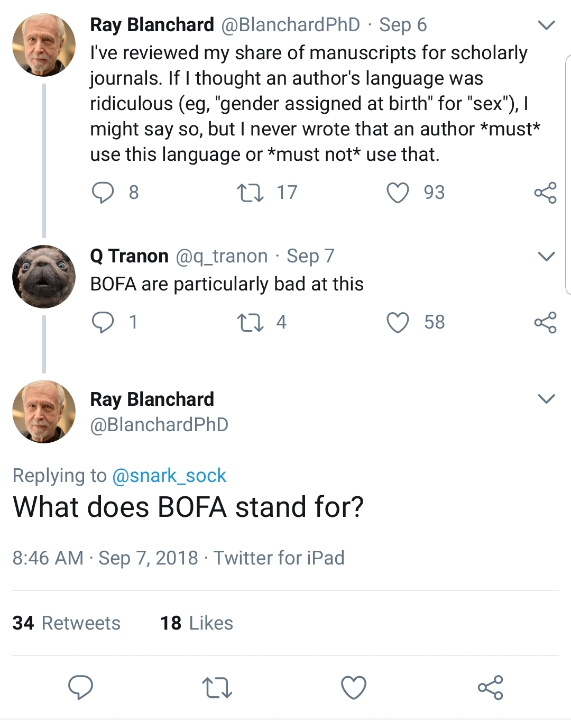Open the @snark_sock profile link

(169, 476)
